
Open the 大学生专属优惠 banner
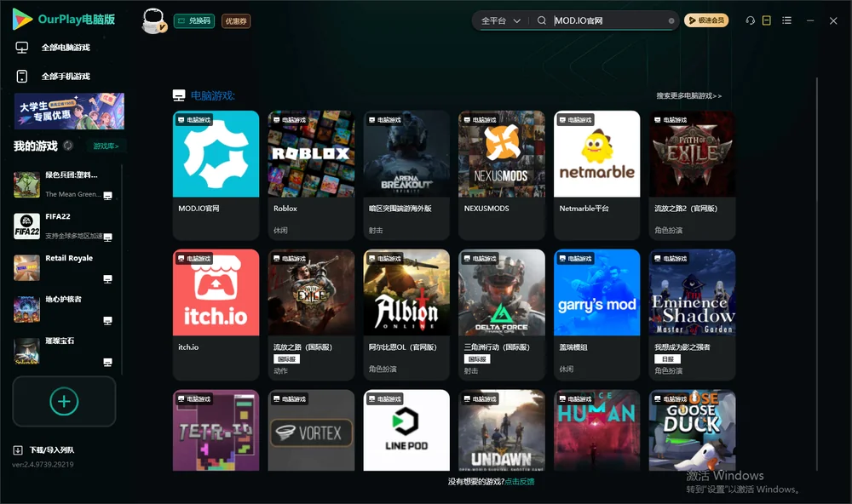pyautogui.click(x=69, y=111)
